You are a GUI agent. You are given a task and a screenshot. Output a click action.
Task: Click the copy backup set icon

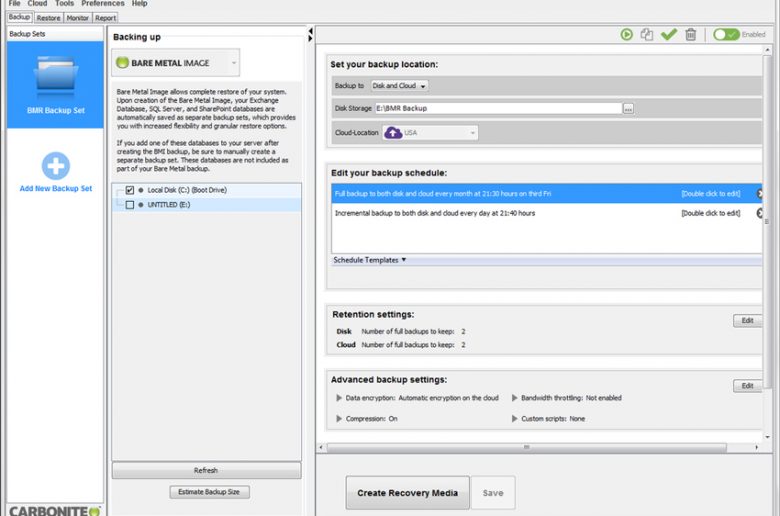(647, 34)
